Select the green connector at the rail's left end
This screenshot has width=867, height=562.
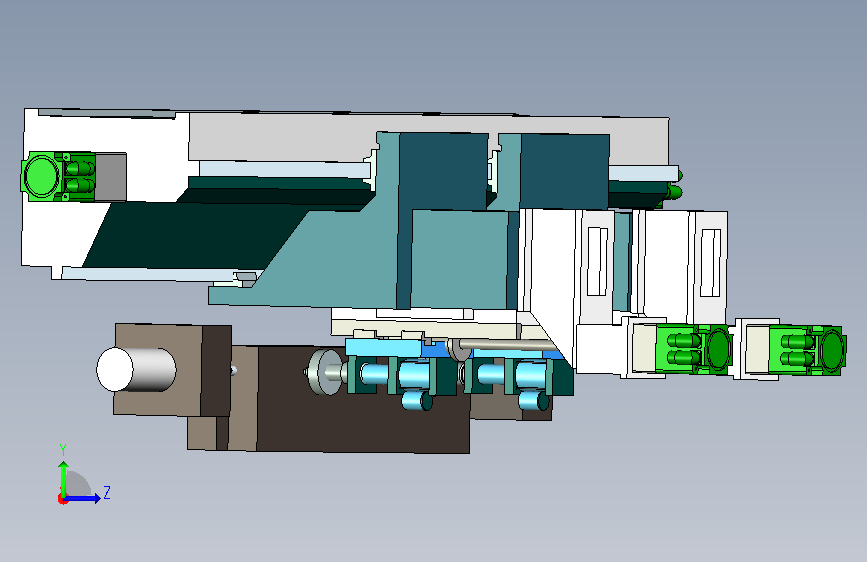click(58, 176)
